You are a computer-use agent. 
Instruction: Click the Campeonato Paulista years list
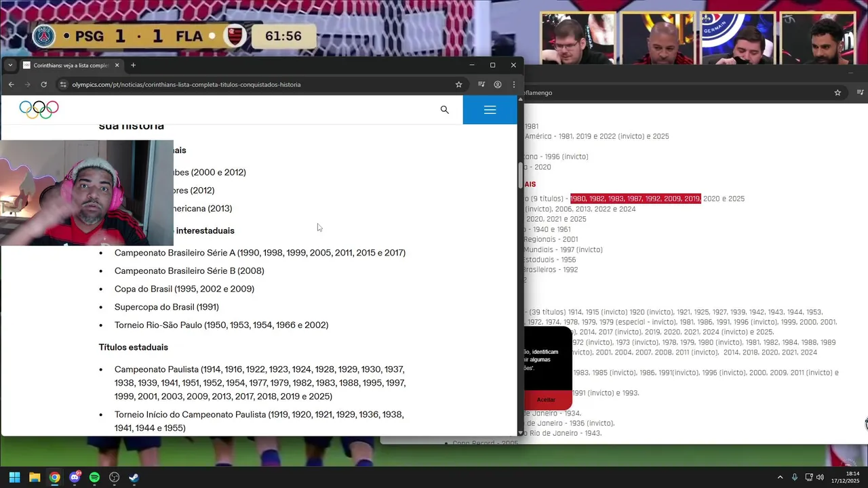pos(260,383)
